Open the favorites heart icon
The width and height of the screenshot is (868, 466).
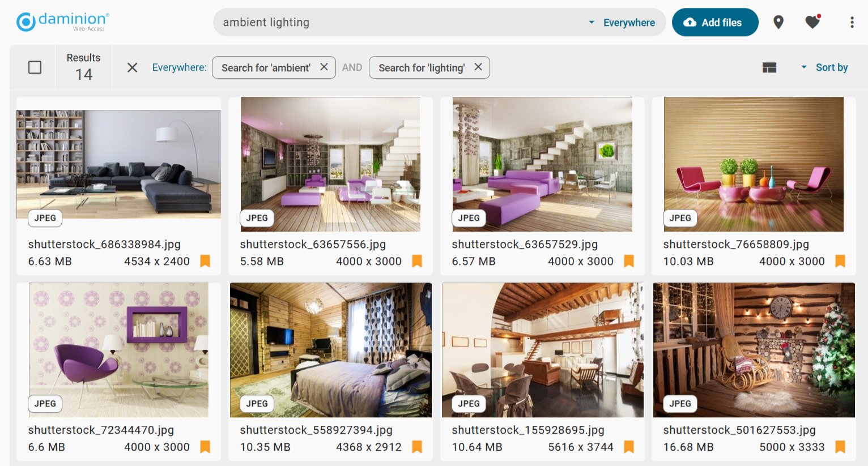(x=812, y=22)
